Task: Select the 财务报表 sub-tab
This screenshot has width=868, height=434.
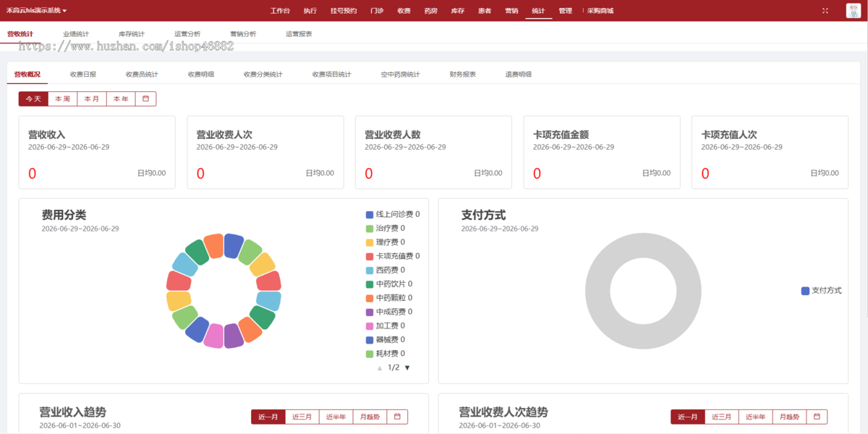Action: pos(463,75)
